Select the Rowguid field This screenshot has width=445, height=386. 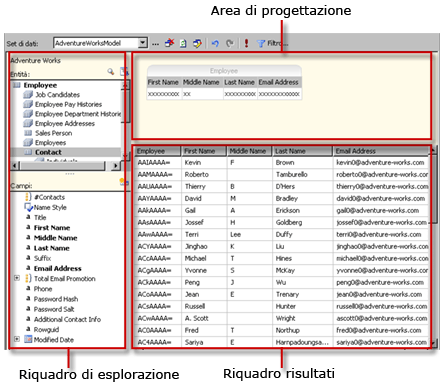[x=46, y=330]
